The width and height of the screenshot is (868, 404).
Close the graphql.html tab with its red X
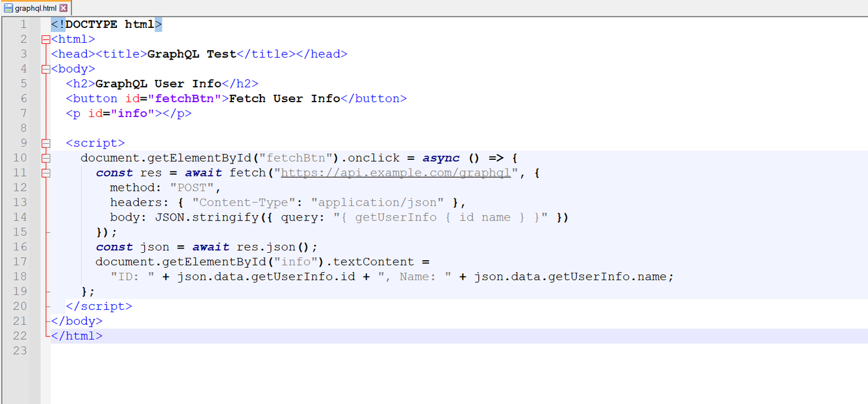click(x=63, y=8)
